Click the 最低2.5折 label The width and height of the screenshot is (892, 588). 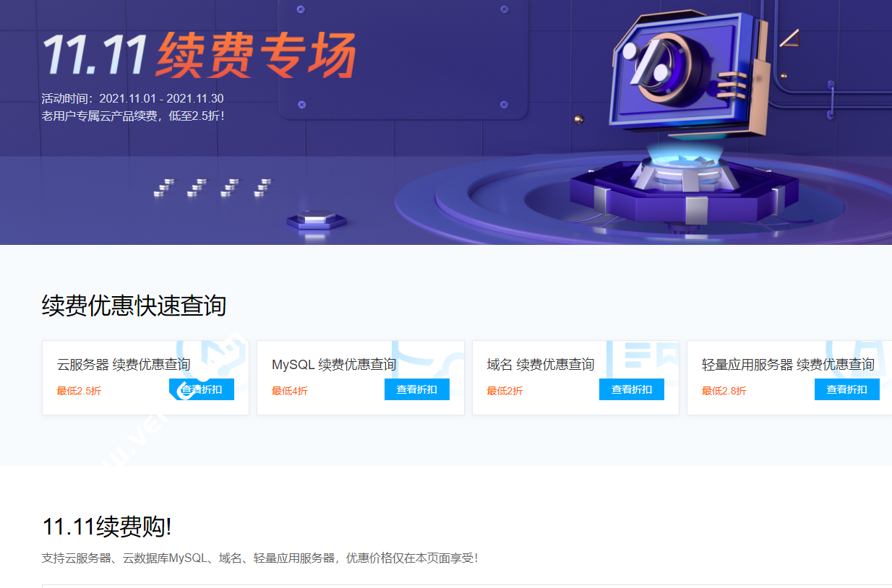tap(78, 389)
